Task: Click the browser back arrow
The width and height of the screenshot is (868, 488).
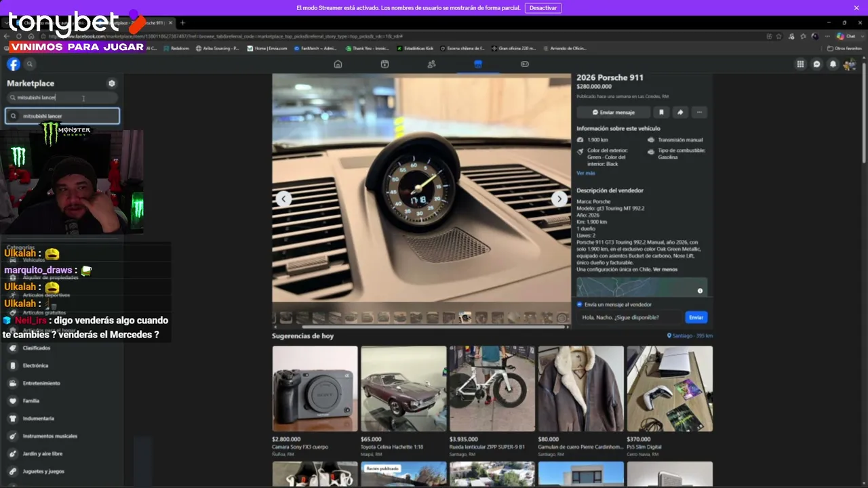Action: (x=7, y=37)
